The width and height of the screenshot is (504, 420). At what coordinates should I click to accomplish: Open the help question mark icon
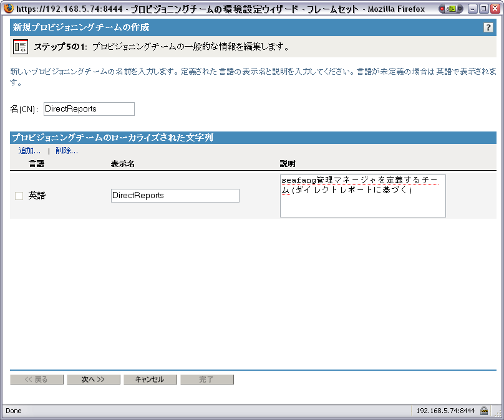coord(488,27)
